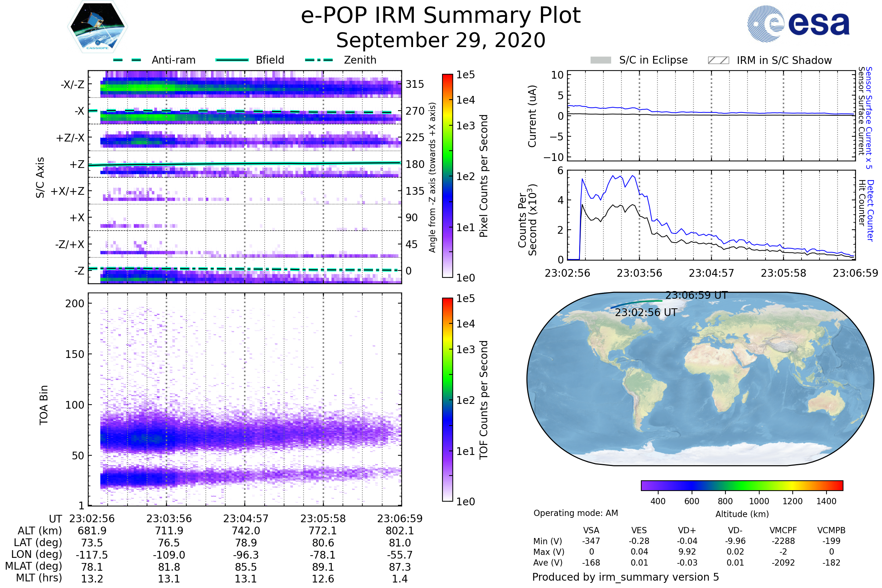Click the Detect Counter blue axis label

pyautogui.click(x=870, y=211)
